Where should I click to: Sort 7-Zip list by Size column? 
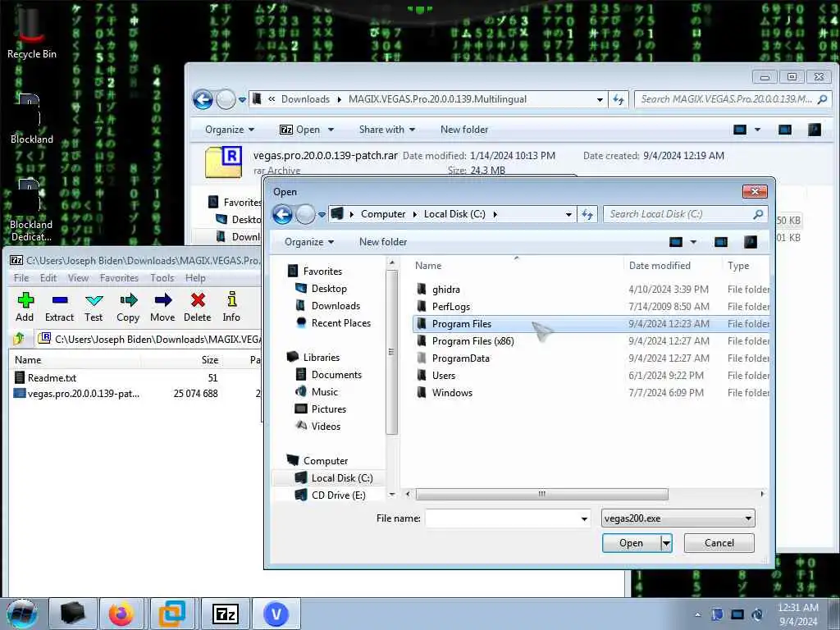pyautogui.click(x=209, y=360)
